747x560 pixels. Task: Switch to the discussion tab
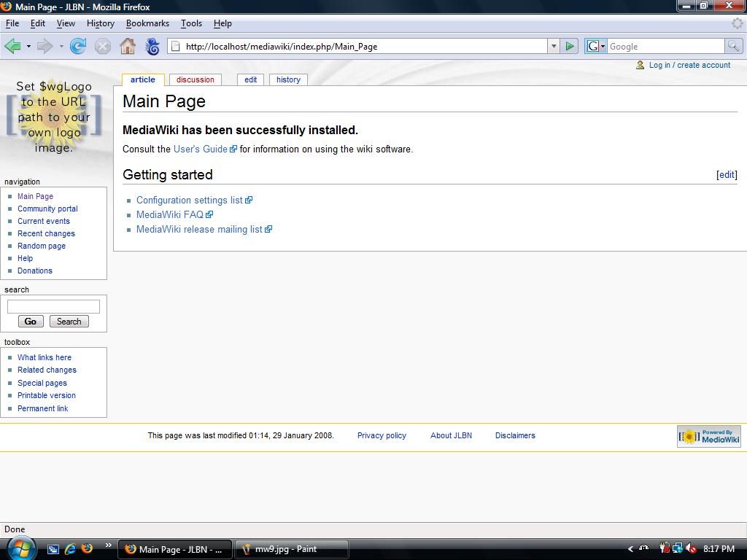196,80
